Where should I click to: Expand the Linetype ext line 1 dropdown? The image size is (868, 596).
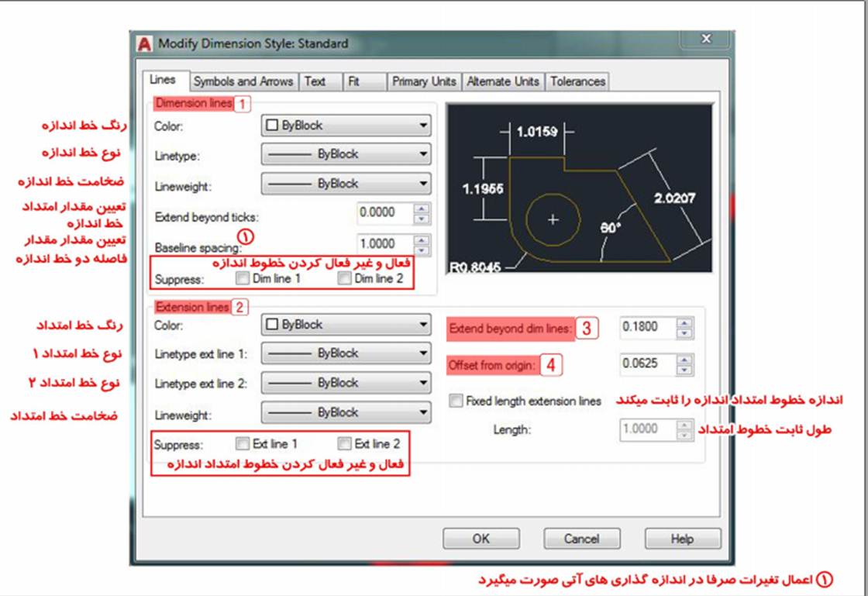(x=346, y=353)
